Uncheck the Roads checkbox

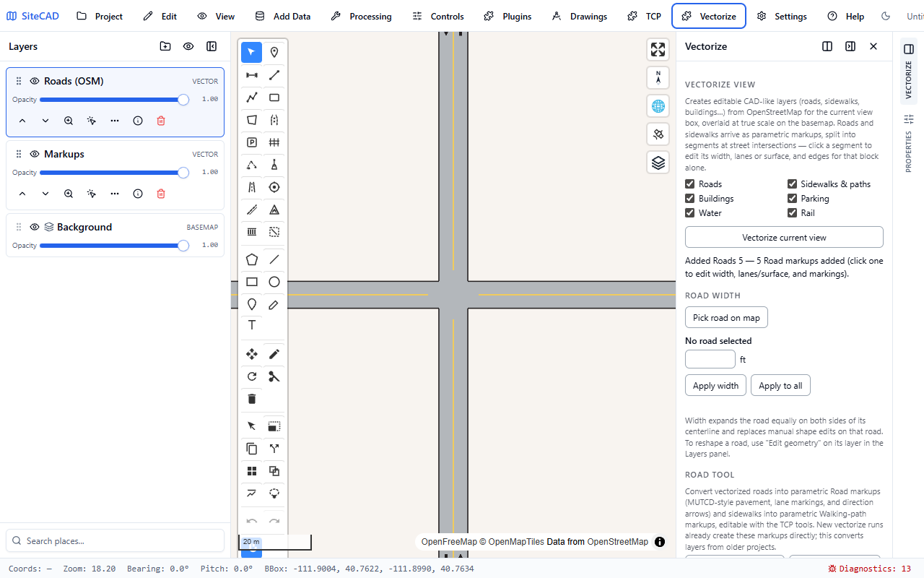(689, 184)
